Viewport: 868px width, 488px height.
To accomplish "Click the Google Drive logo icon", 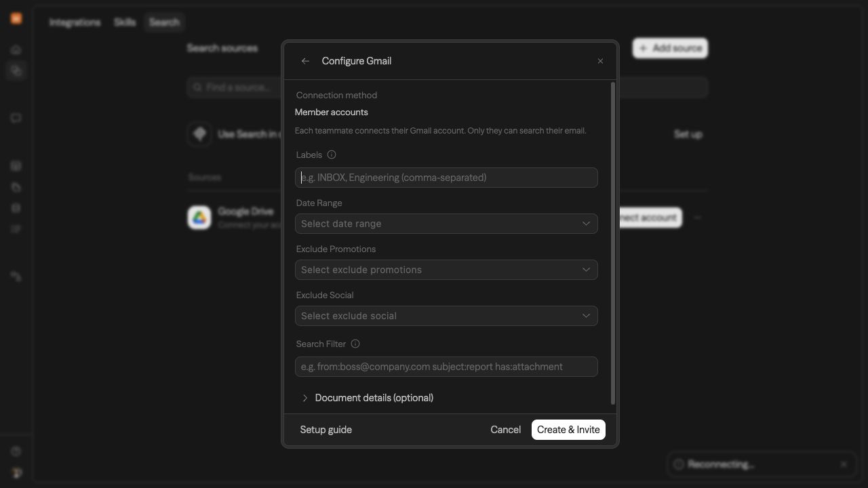I will click(x=199, y=218).
